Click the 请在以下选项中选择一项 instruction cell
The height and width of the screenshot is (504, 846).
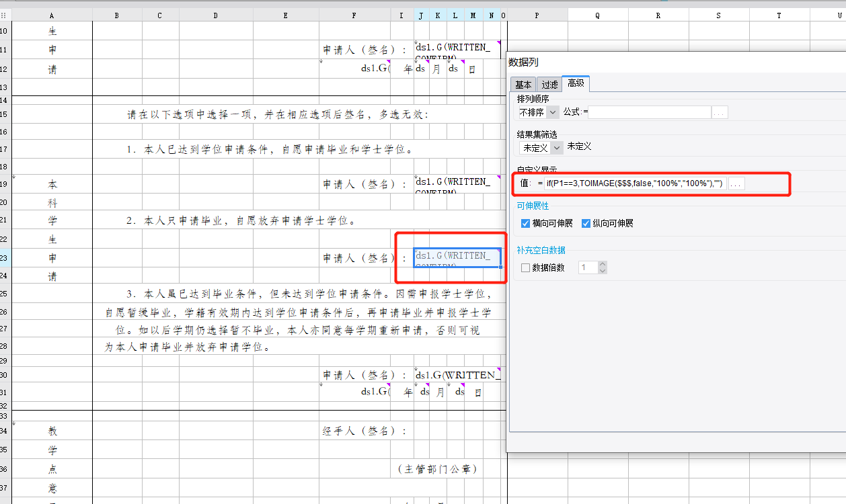(278, 114)
